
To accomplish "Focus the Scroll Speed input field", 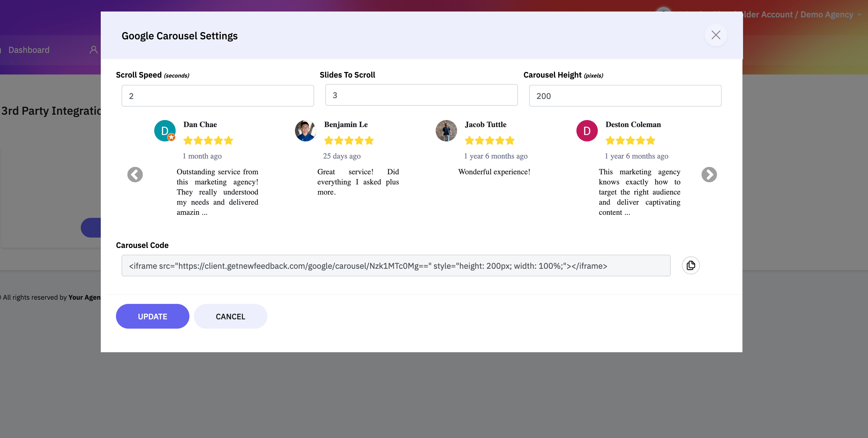I will click(x=218, y=96).
